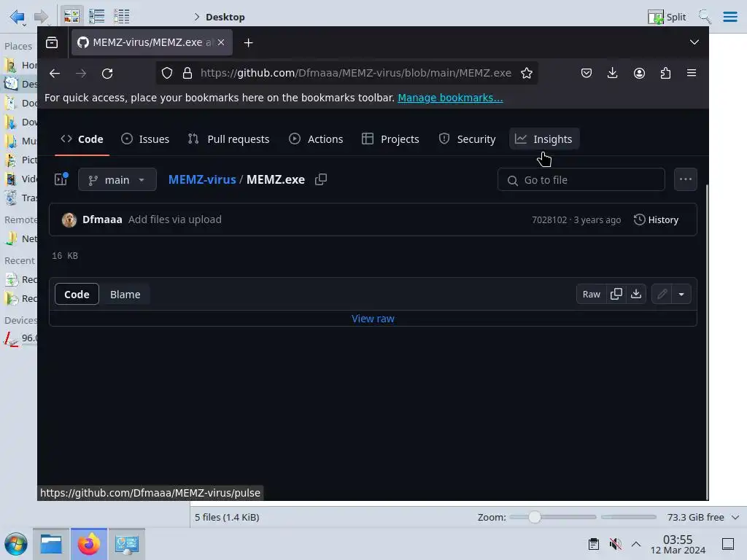The width and height of the screenshot is (747, 560).
Task: Close the MEMZ-virus/MEMZ.exe tab
Action: click(x=221, y=42)
